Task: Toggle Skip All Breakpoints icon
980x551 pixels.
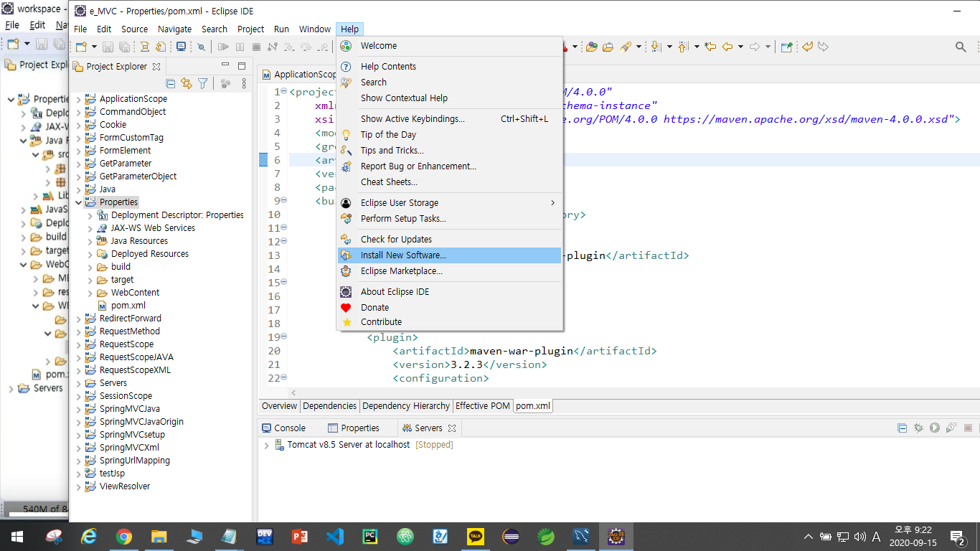Action: (201, 47)
